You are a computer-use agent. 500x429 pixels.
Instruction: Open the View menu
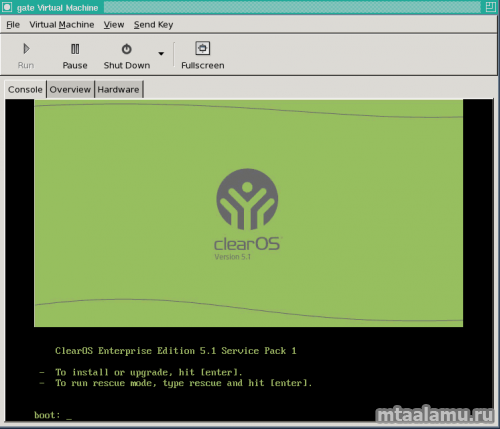coord(114,25)
